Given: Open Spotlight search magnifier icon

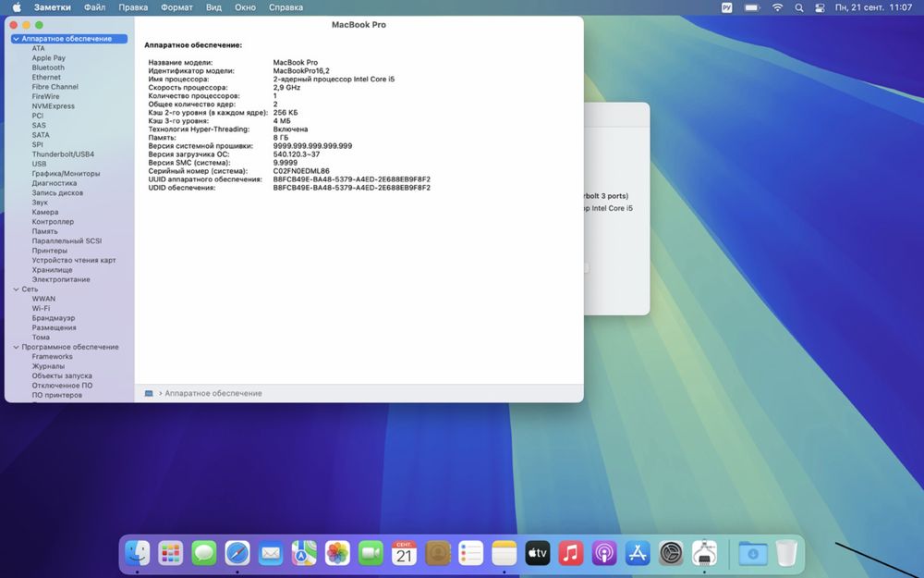Looking at the screenshot, I should pyautogui.click(x=799, y=7).
